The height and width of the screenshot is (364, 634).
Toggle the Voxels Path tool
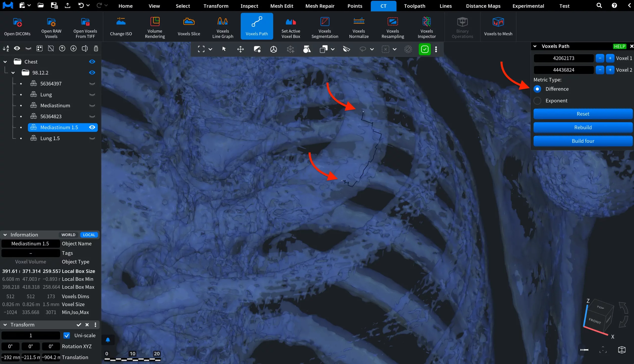[x=257, y=26]
